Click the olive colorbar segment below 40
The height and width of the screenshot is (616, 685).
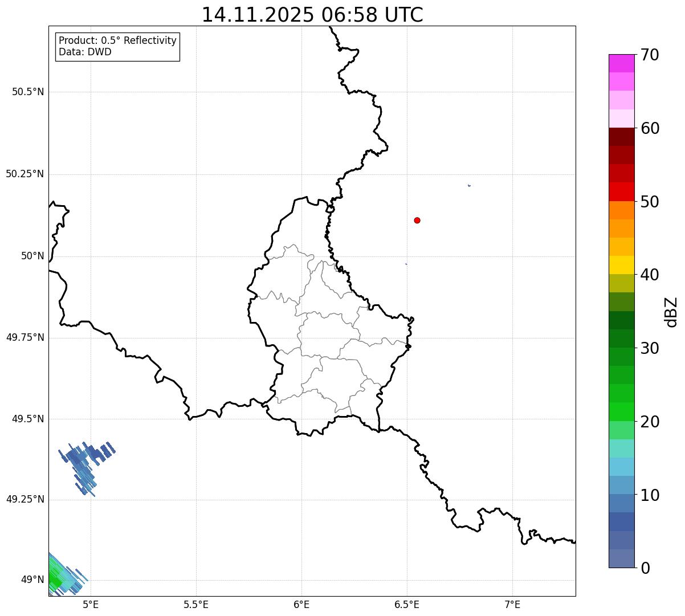[621, 283]
